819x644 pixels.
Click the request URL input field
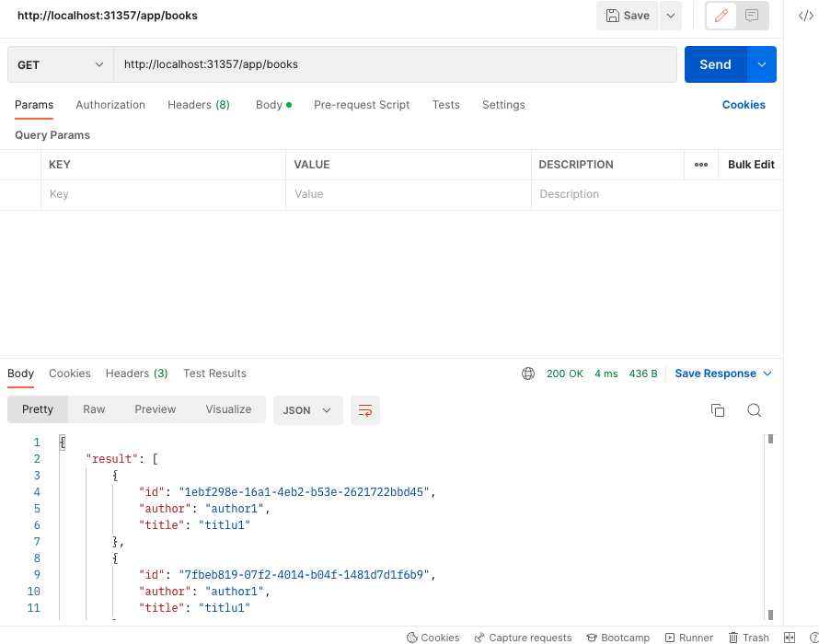click(396, 64)
